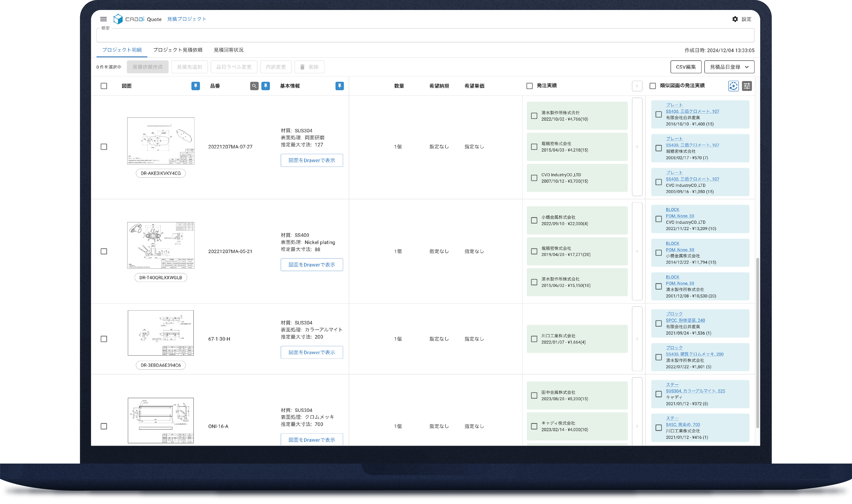Screen dimensions: 852x504
Task: Expand the 発注実績 column with header arrow
Action: tap(637, 86)
